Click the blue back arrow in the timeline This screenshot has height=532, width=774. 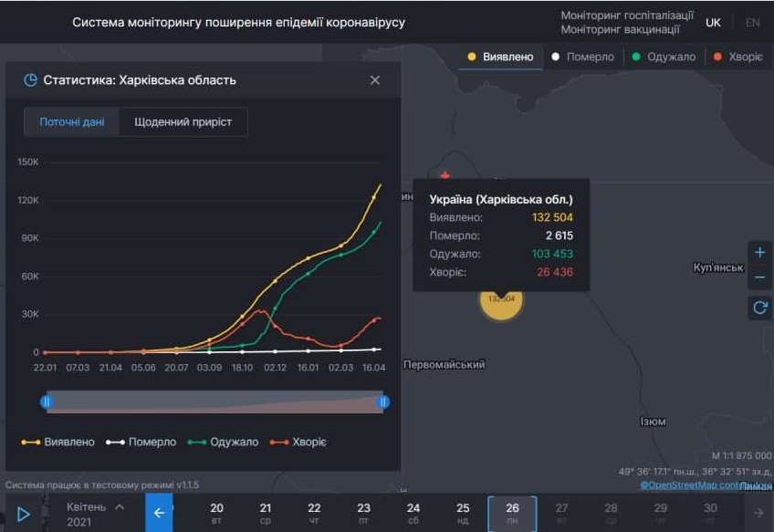[159, 513]
